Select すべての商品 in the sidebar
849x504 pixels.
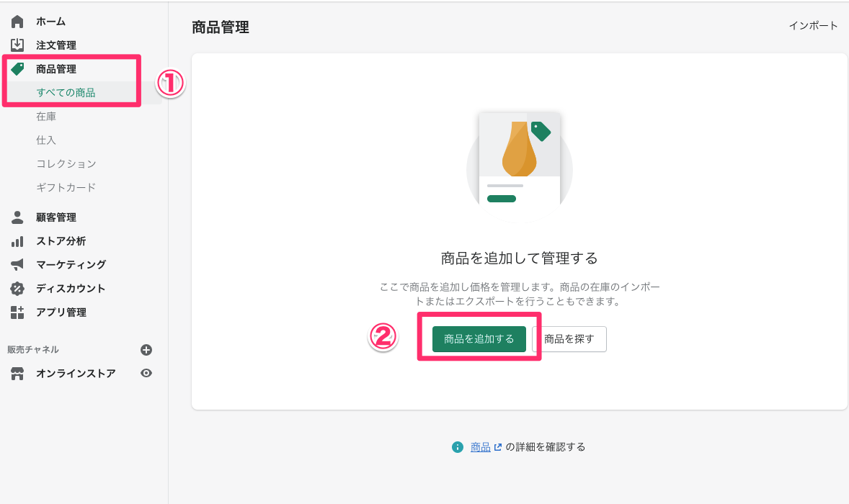pyautogui.click(x=66, y=93)
